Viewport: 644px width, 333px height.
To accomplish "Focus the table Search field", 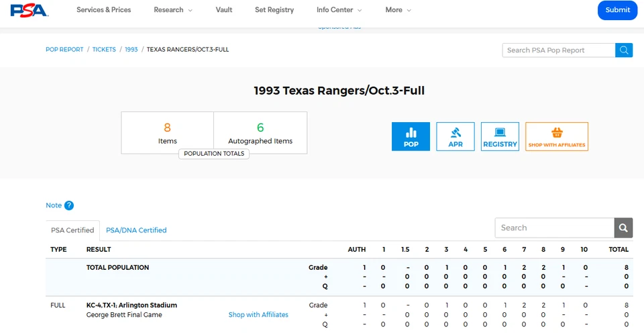I will coord(555,228).
